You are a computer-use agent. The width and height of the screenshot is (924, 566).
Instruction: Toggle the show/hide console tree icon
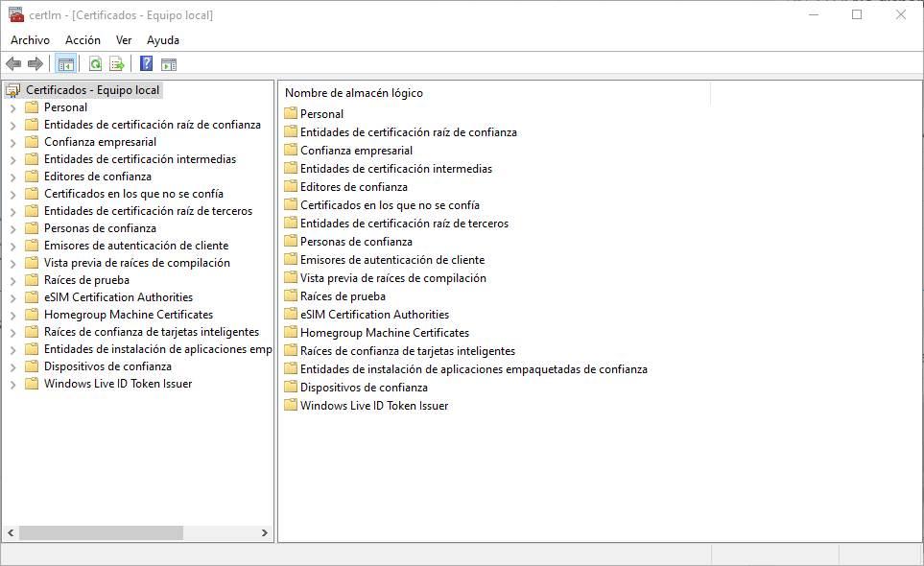pyautogui.click(x=65, y=64)
